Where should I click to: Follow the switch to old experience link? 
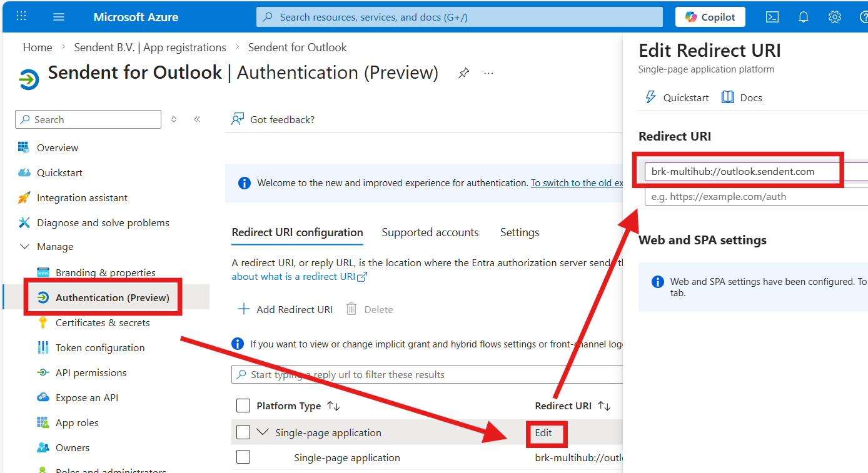[577, 183]
